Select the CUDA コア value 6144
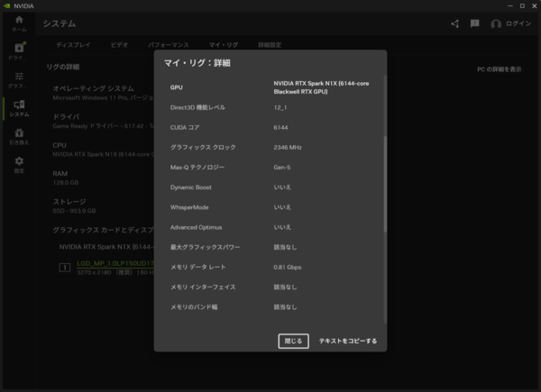 click(x=280, y=128)
